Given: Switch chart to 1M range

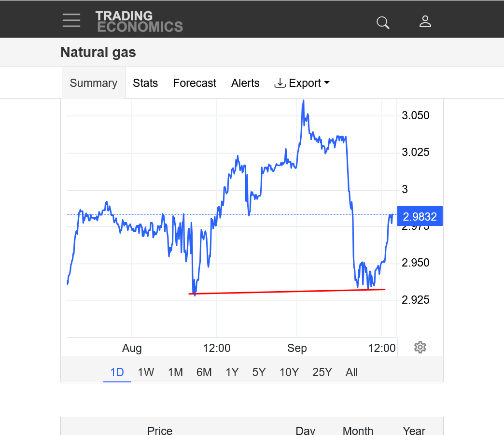Looking at the screenshot, I should (x=175, y=372).
